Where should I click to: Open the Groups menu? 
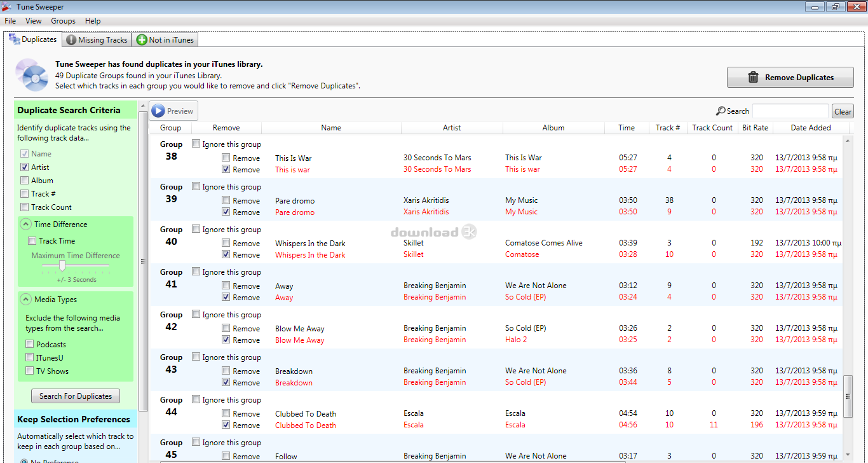coord(64,21)
